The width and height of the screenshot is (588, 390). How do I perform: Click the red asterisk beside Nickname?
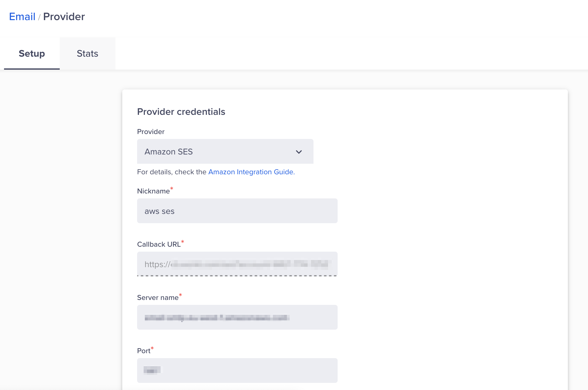pyautogui.click(x=172, y=188)
